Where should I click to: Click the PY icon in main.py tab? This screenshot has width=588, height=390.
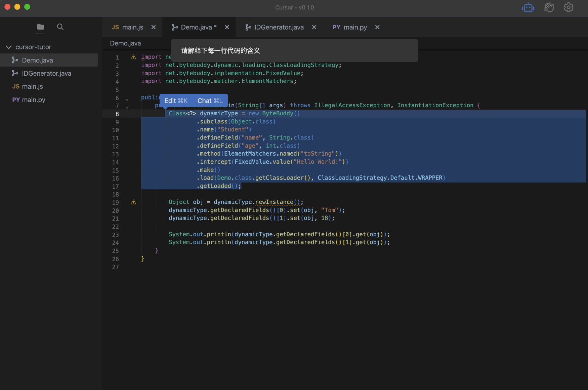pyautogui.click(x=336, y=27)
